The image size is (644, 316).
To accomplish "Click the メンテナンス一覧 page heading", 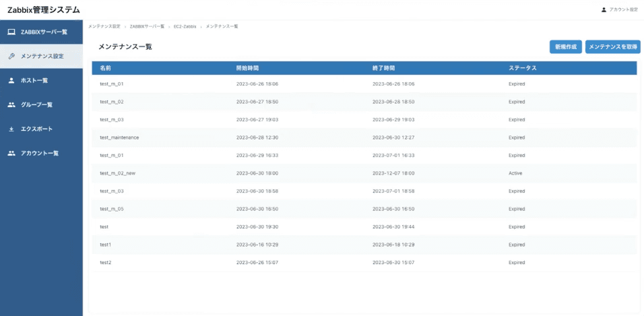I will (x=125, y=47).
